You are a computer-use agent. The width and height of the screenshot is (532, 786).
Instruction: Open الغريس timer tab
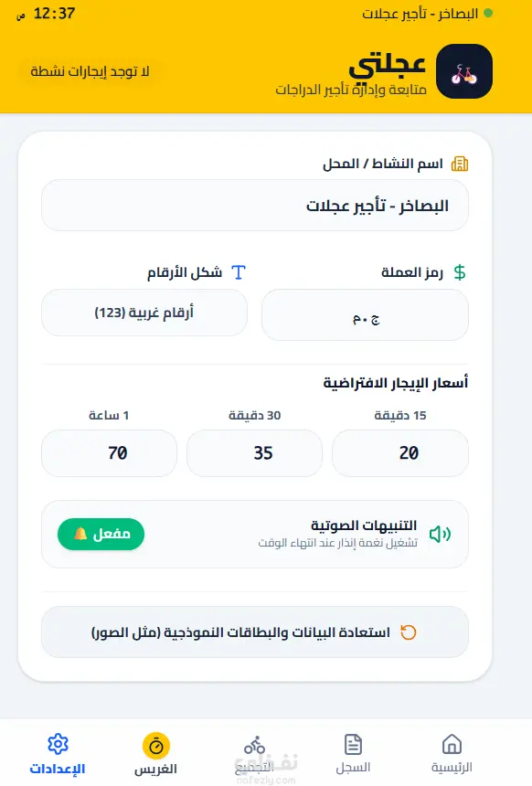point(156,754)
